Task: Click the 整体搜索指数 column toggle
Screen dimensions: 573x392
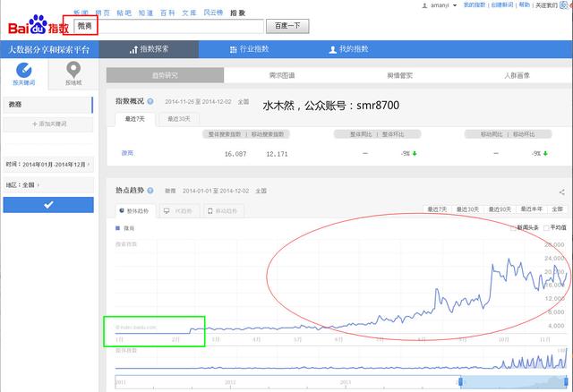Action: (x=225, y=134)
